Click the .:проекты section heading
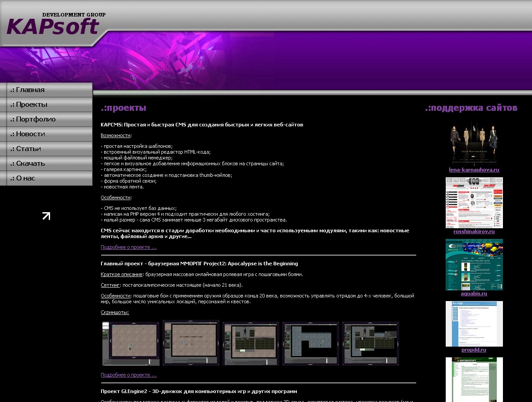The width and height of the screenshot is (532, 402). pyautogui.click(x=123, y=108)
